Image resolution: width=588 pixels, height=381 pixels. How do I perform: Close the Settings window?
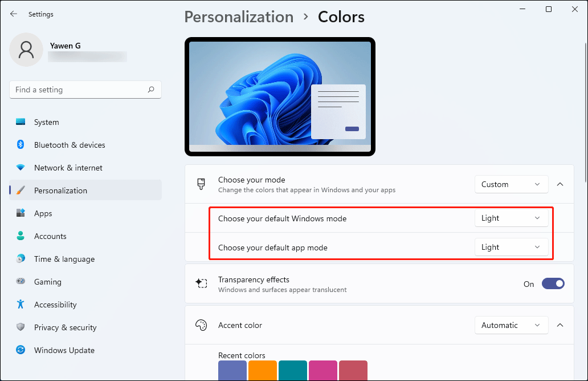[x=574, y=9]
